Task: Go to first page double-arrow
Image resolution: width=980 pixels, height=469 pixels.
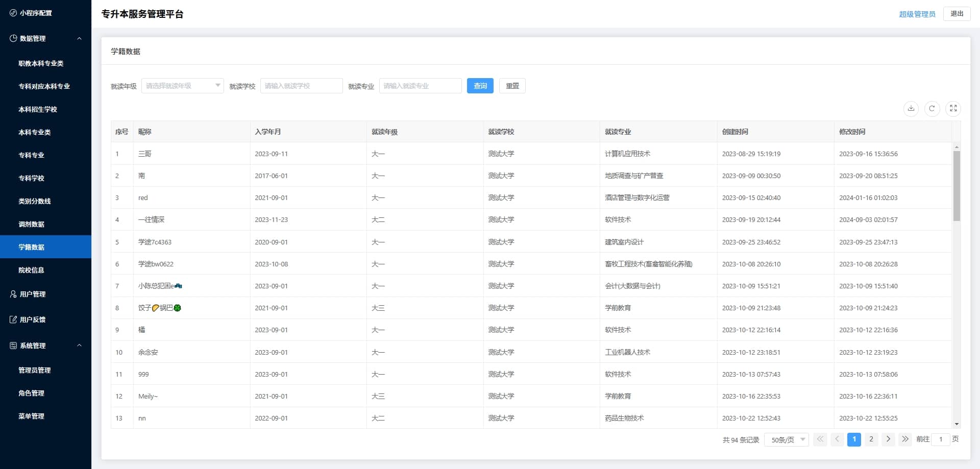Action: tap(820, 439)
